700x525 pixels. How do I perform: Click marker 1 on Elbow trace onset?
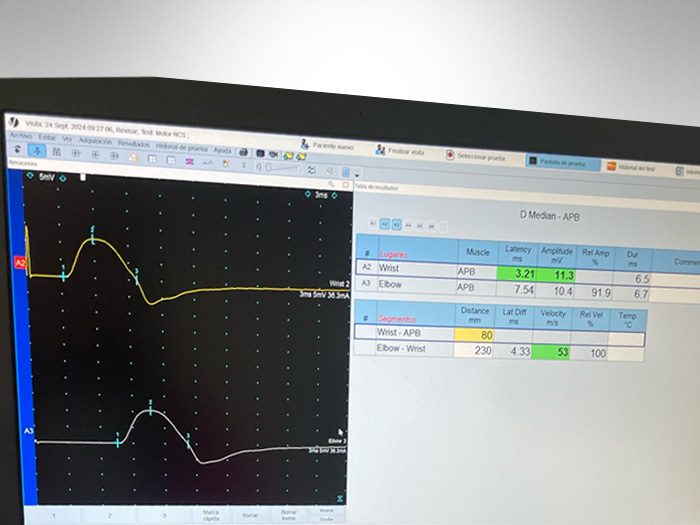[118, 441]
